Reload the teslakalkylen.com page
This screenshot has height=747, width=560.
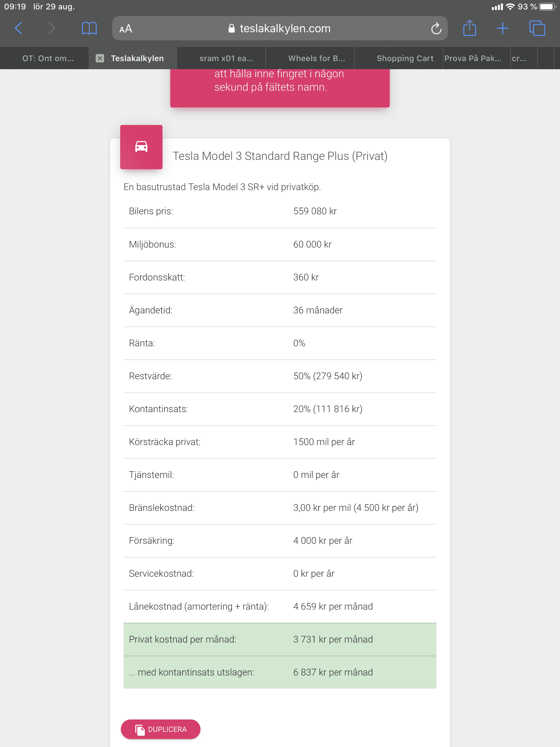click(x=436, y=29)
